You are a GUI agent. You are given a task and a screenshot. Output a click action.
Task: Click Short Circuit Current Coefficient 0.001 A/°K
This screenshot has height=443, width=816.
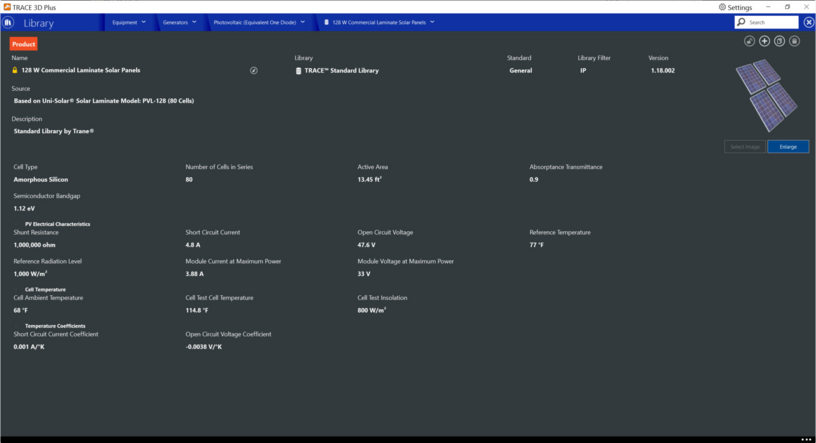(29, 347)
